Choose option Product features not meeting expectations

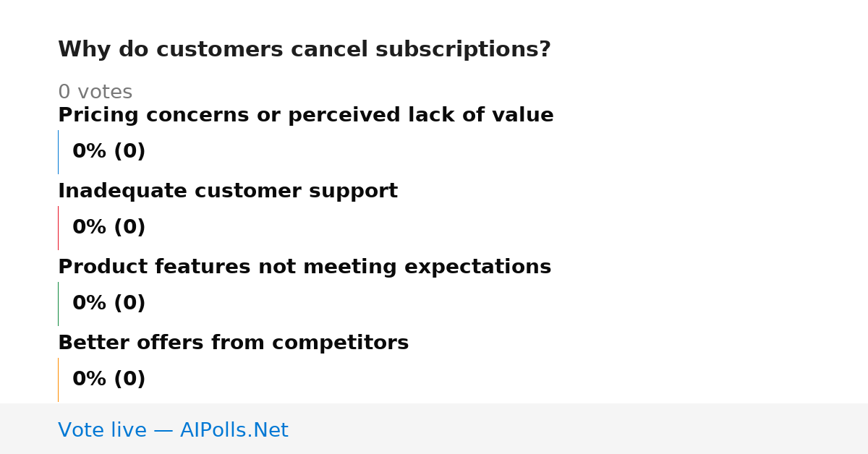pyautogui.click(x=304, y=267)
